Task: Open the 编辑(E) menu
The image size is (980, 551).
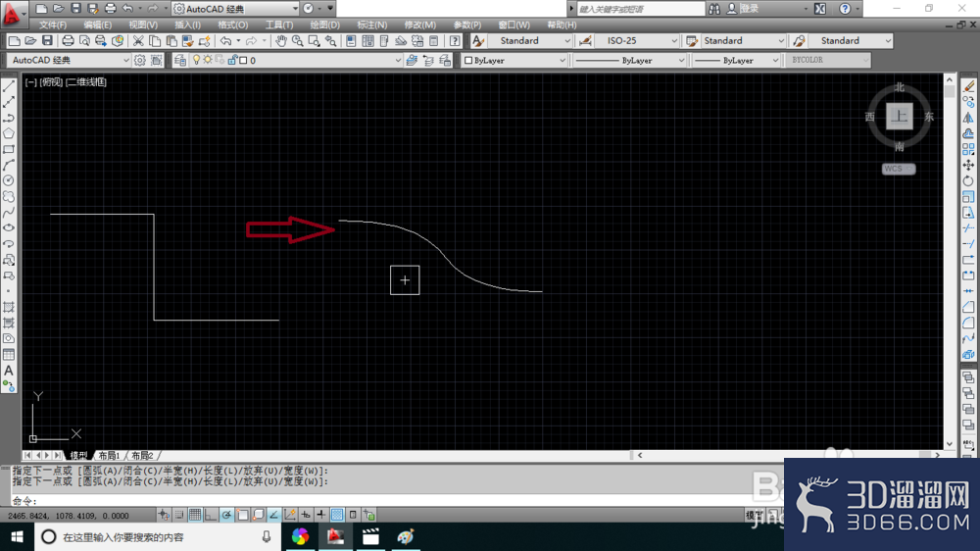Action: click(x=97, y=25)
